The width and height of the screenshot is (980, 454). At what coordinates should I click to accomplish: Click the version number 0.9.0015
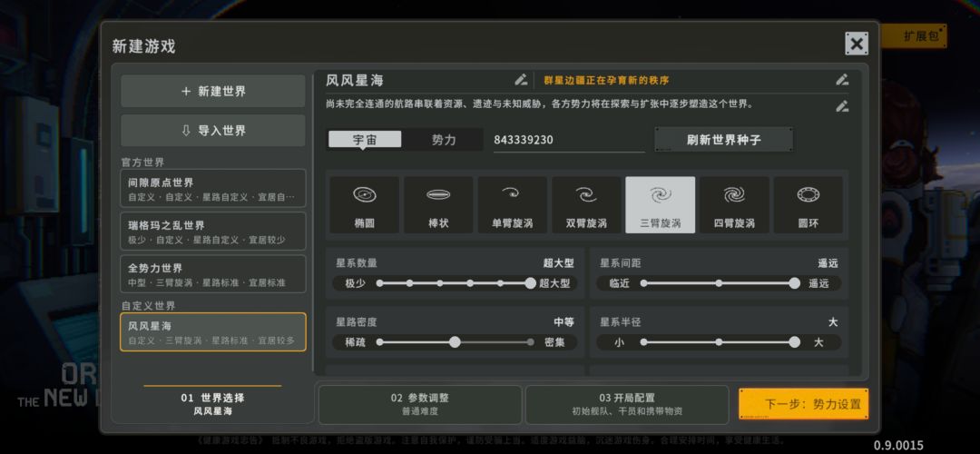point(898,445)
